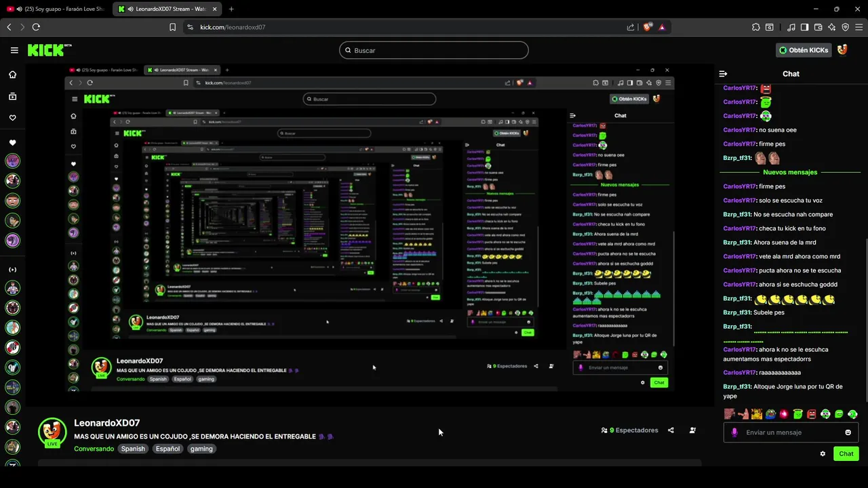Go back in the browser
Viewport: 868px width, 488px height.
pyautogui.click(x=9, y=27)
